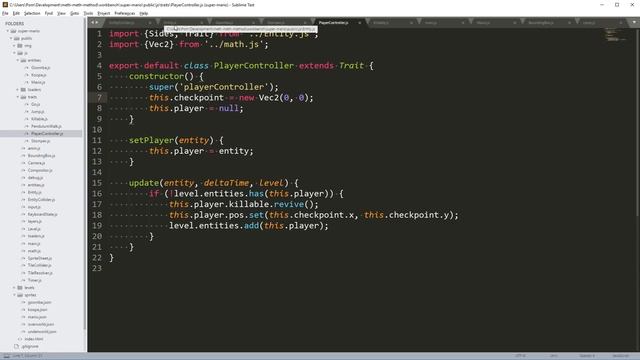Open anim.js in the sidebar

pyautogui.click(x=34, y=149)
